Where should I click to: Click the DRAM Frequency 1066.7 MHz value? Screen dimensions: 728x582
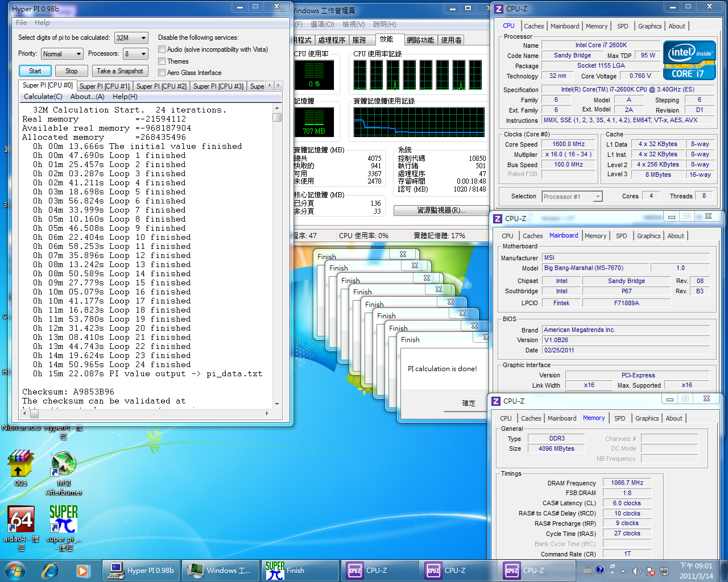[x=627, y=483]
